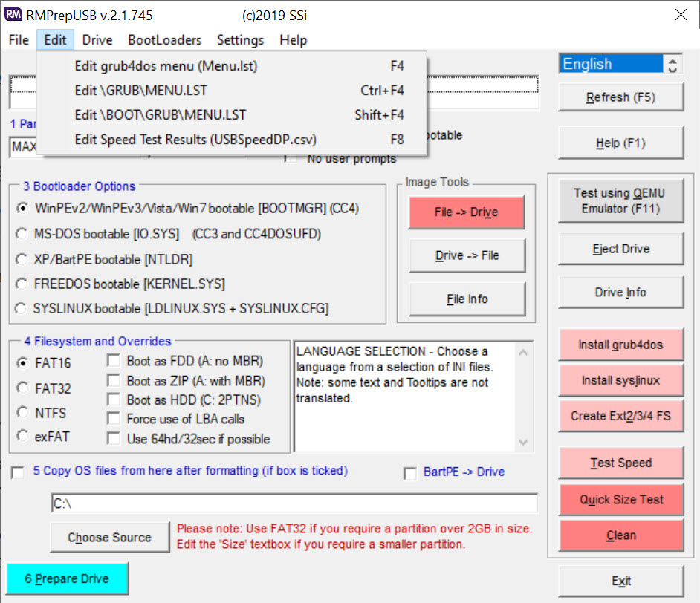The height and width of the screenshot is (603, 700).
Task: Choose Edit Speed Test Results (USBSpeedDP.csv)
Action: 231,140
